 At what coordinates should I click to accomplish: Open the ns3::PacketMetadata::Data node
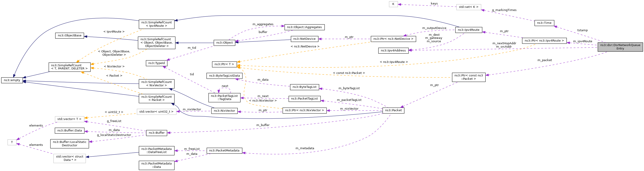click(x=156, y=165)
